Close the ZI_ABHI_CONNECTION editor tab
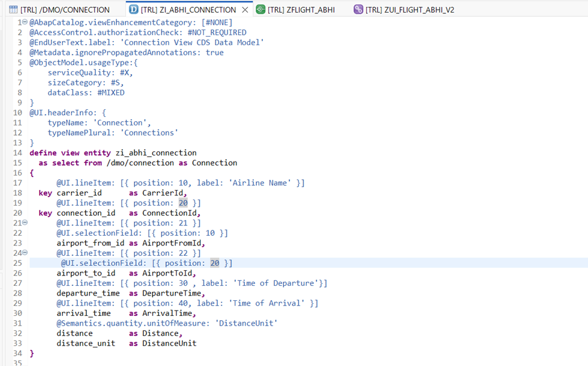588x366 pixels. click(244, 10)
